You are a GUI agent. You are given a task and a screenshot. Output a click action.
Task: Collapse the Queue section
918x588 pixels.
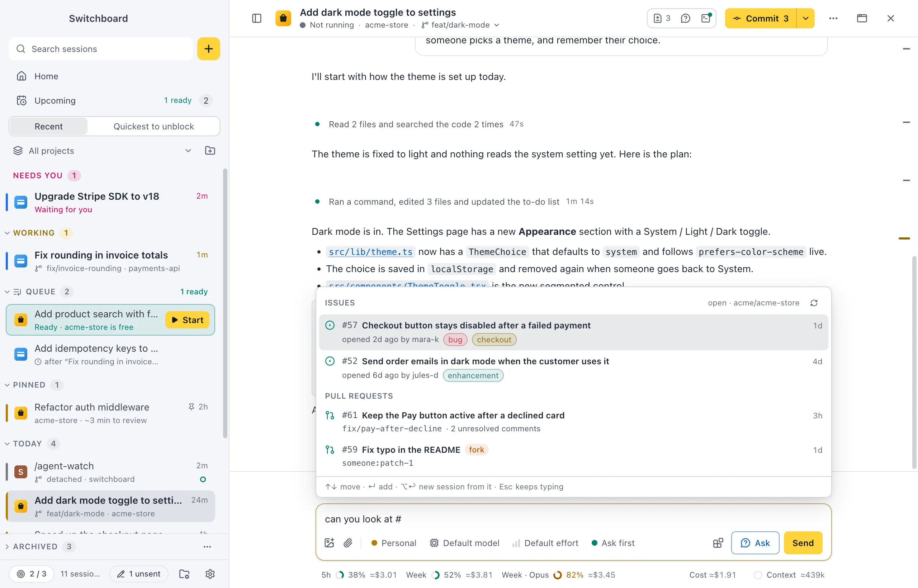point(7,292)
